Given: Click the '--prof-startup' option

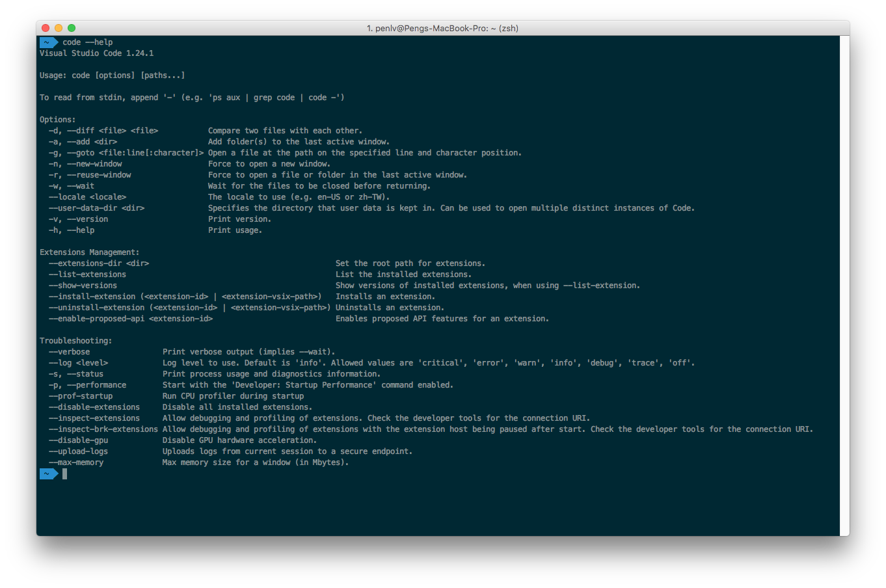Looking at the screenshot, I should point(81,396).
